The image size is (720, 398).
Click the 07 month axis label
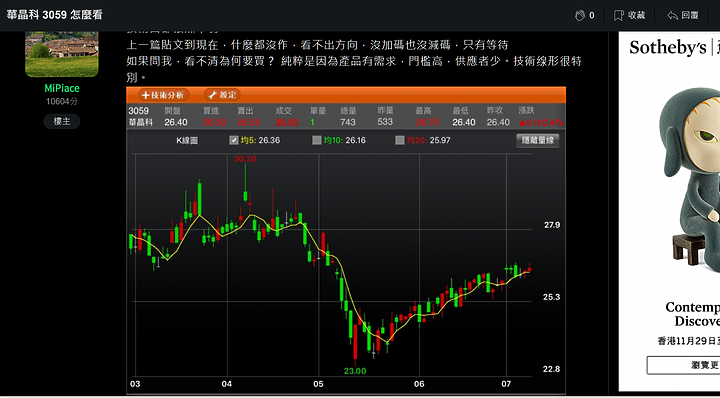506,384
